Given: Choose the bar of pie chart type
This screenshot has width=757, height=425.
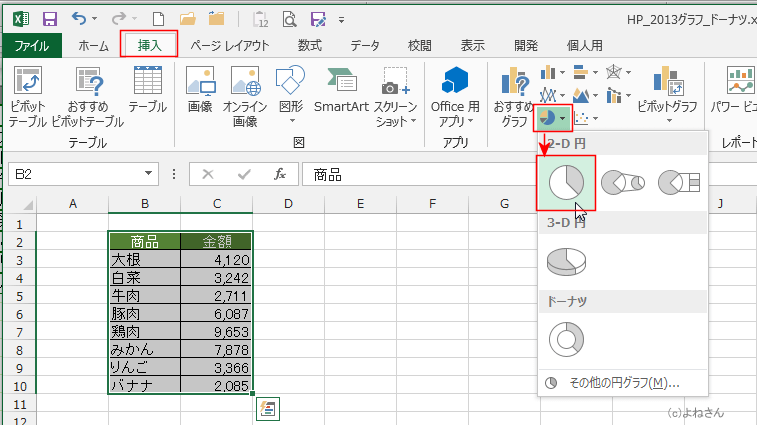Looking at the screenshot, I should click(x=678, y=183).
